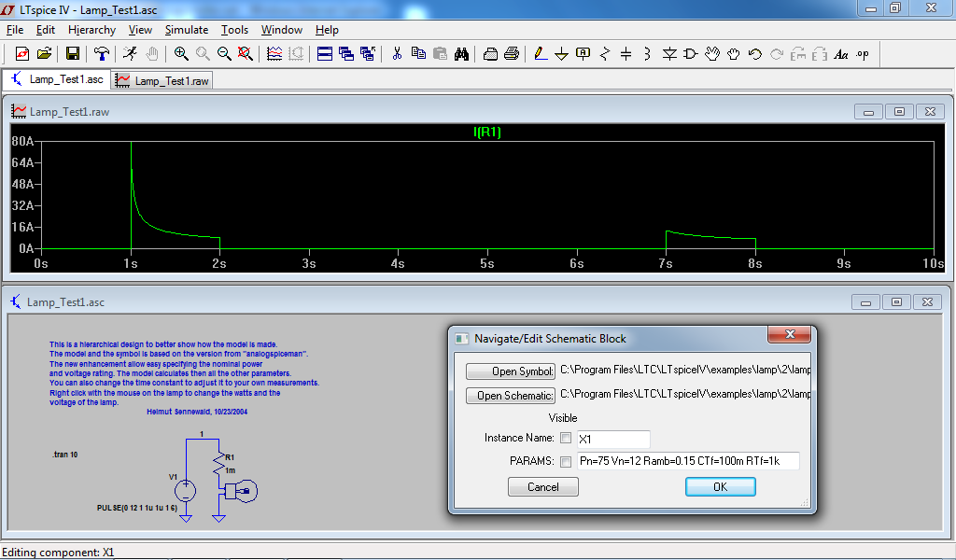Place a Diode component

tap(669, 54)
